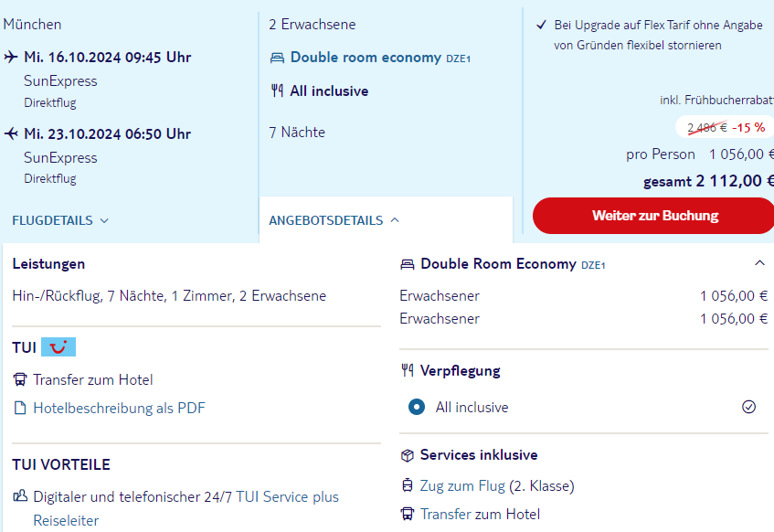Click the cutlery icon next to All inclusive
The height and width of the screenshot is (532, 774).
[x=277, y=90]
